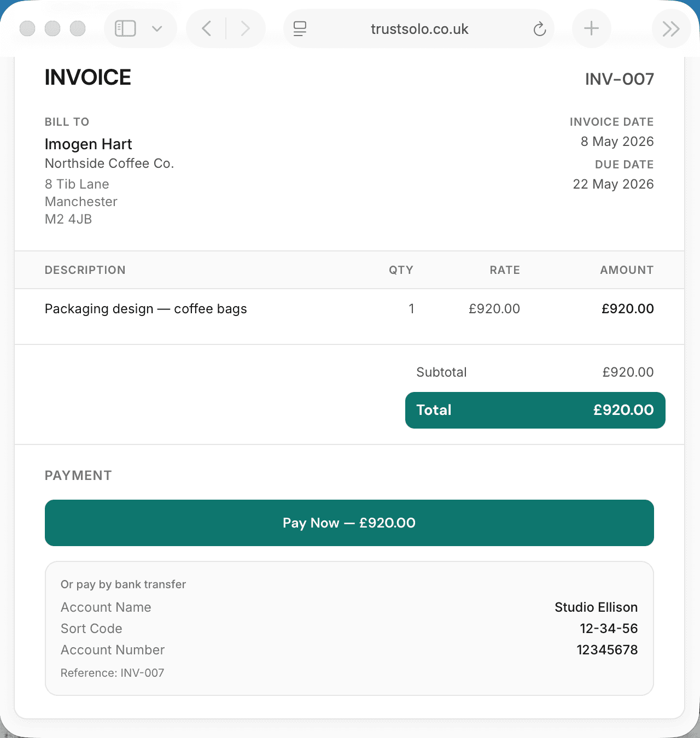Click the Account Number label

113,650
